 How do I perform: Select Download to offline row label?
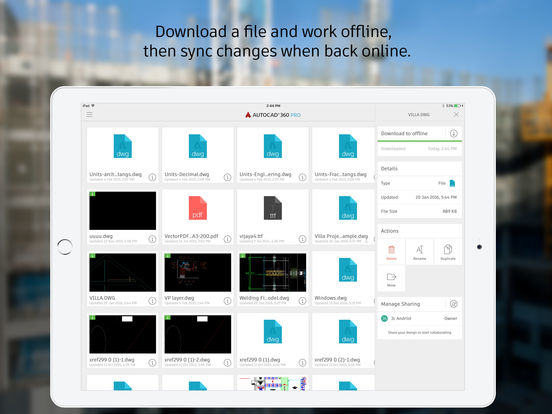pos(404,133)
